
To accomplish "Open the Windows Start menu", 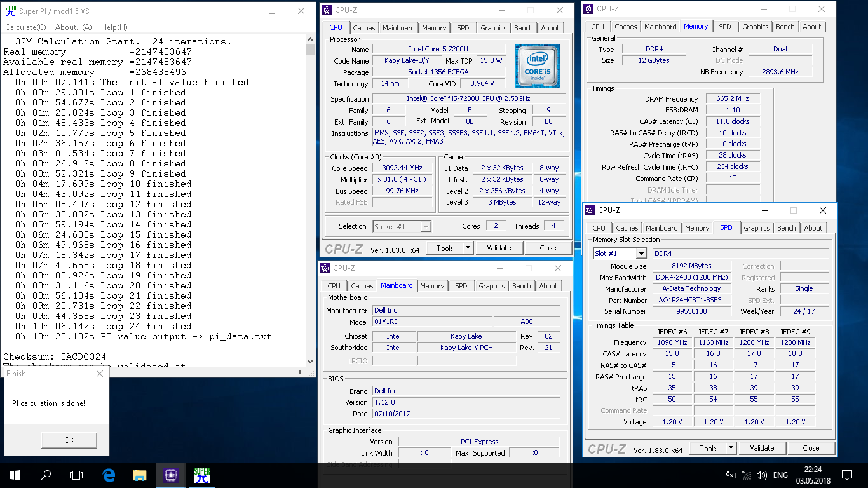I will tap(15, 475).
